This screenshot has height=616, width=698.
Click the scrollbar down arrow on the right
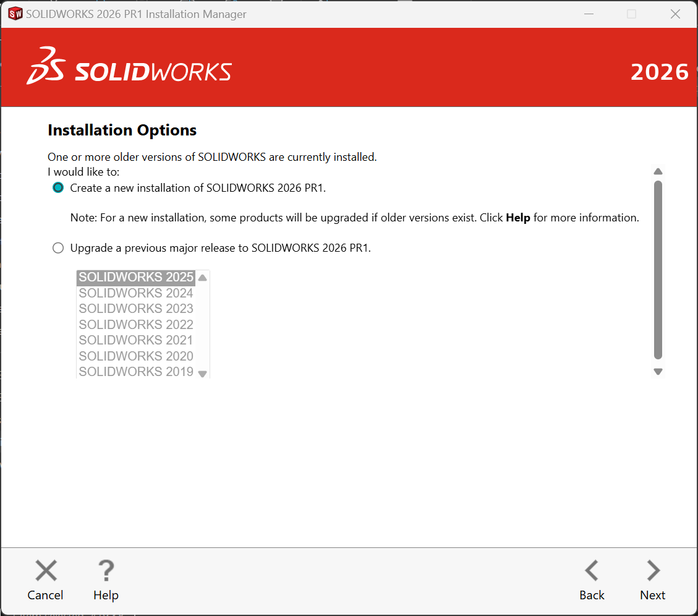pyautogui.click(x=658, y=371)
